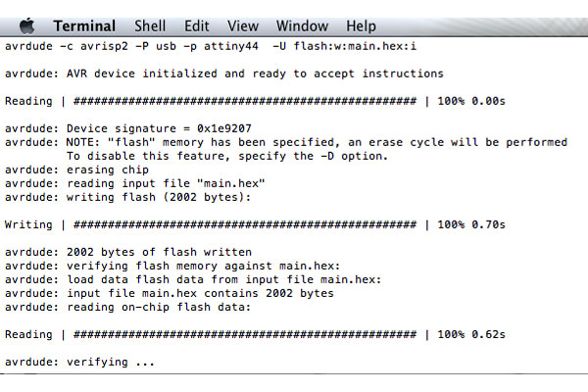Click the Reading progress bar showing 0.00s
Image resolution: width=588 pixels, height=392 pixels.
point(255,101)
